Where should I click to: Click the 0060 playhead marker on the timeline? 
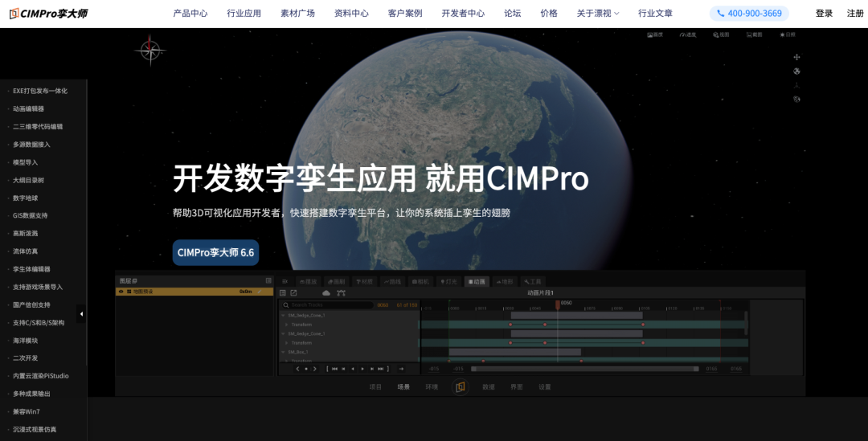point(558,304)
